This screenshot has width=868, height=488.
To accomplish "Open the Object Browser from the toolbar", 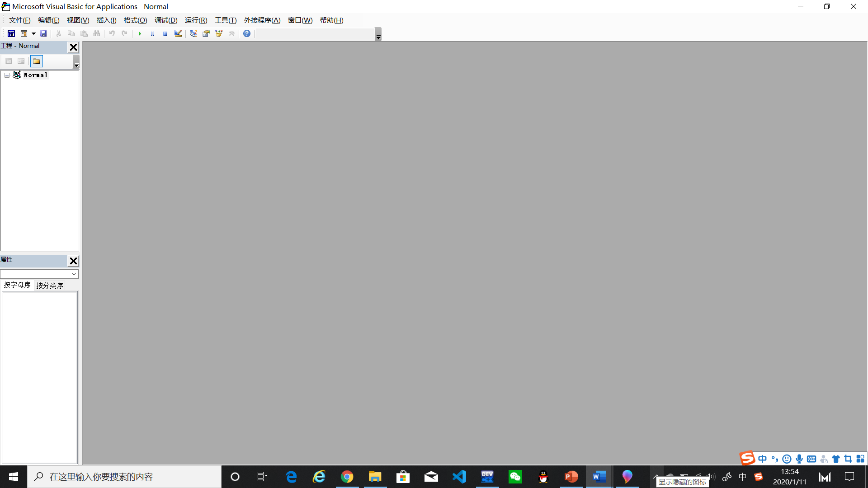I will [218, 33].
